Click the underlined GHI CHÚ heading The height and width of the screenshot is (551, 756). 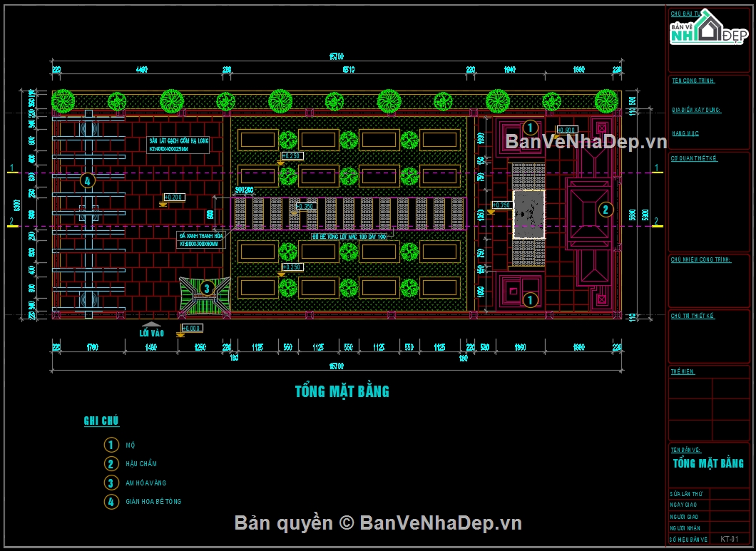click(101, 421)
